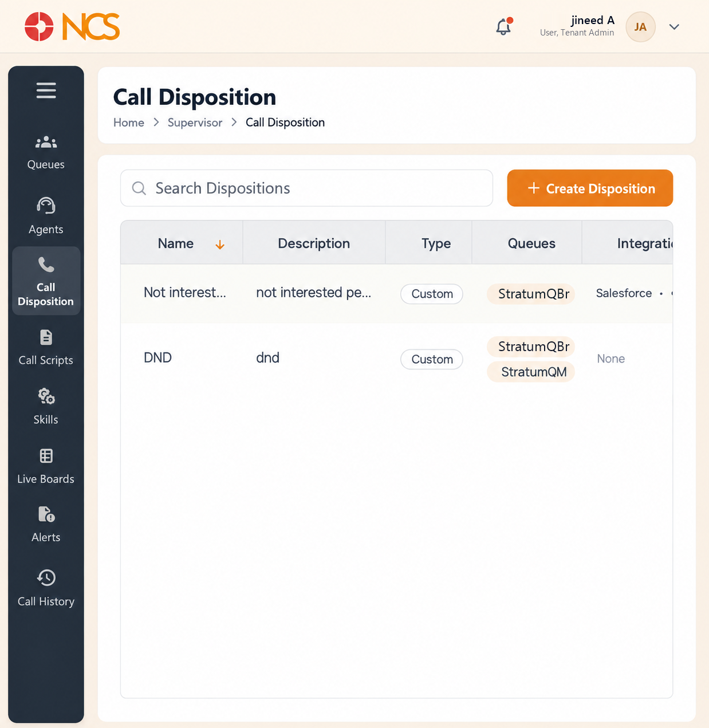Viewport: 709px width, 728px height.
Task: Click the NCS logo
Action: tap(72, 27)
